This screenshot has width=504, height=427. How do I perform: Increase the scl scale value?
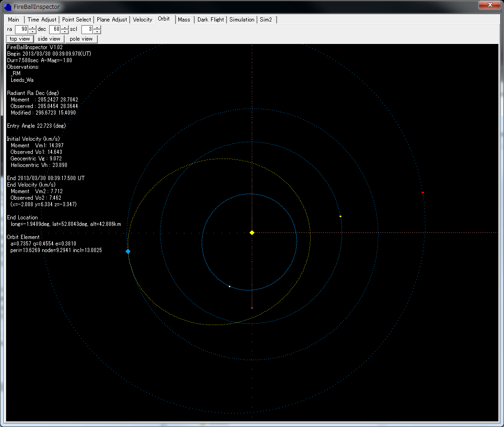(x=97, y=27)
